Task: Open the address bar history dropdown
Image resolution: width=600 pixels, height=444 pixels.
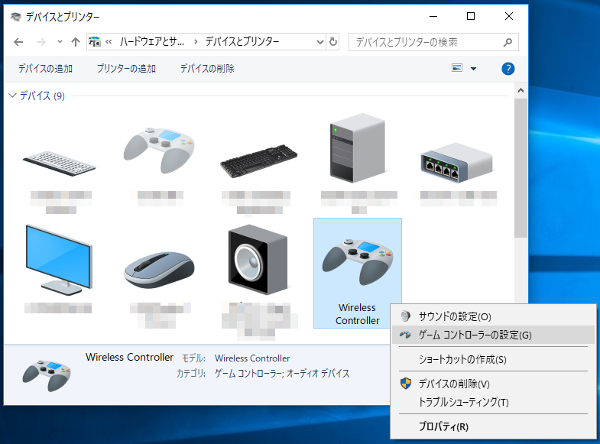Action: [317, 42]
